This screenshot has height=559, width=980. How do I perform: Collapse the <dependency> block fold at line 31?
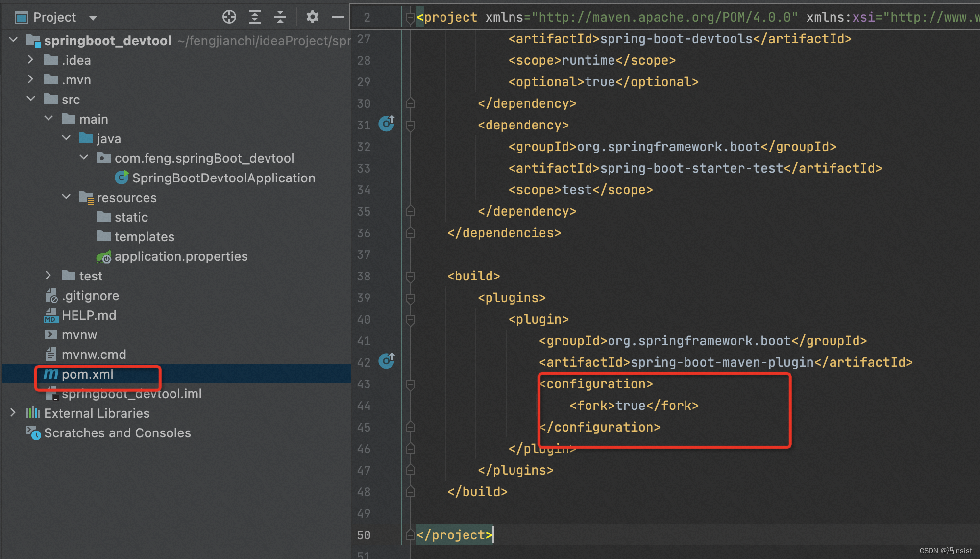410,124
